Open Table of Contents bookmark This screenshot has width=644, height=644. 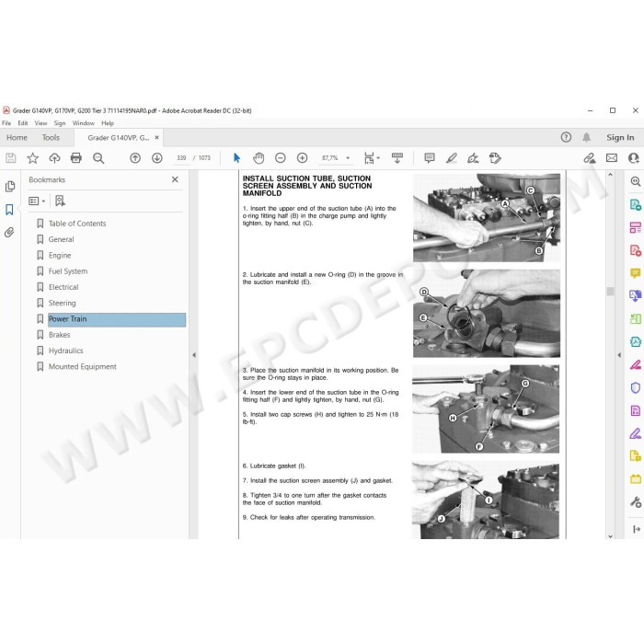tap(76, 224)
